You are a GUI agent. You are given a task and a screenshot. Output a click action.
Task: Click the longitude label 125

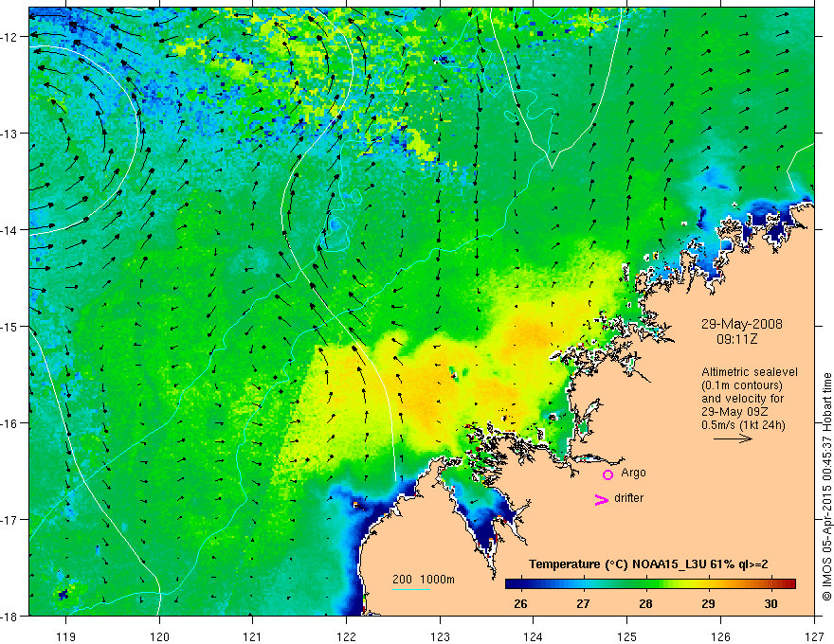click(x=627, y=636)
